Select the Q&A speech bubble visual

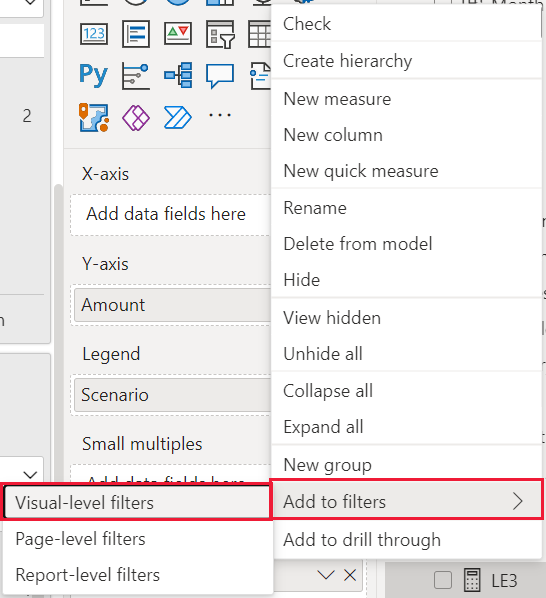pyautogui.click(x=220, y=76)
